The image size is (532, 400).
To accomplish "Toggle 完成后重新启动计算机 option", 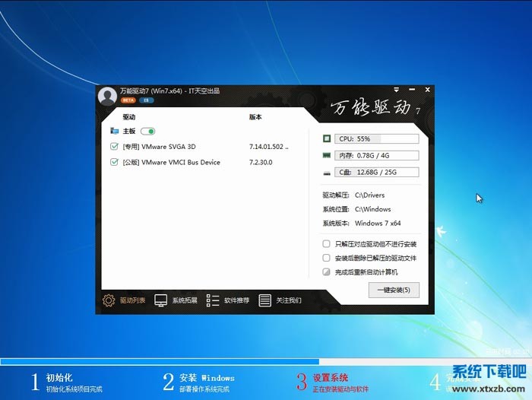I will 327,271.
